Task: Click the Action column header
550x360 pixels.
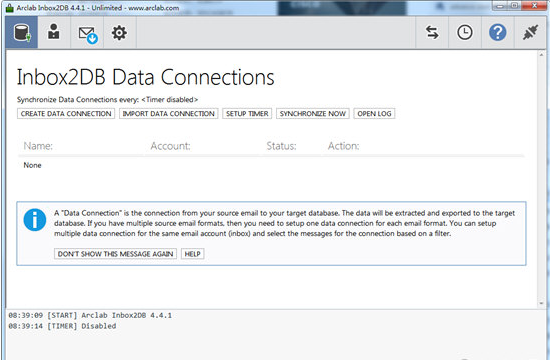Action: [x=343, y=146]
